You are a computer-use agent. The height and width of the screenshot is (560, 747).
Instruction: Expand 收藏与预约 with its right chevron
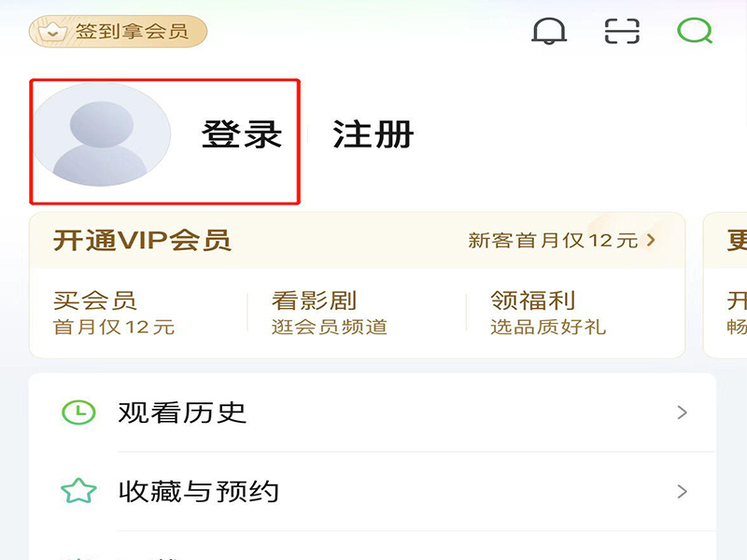[683, 492]
